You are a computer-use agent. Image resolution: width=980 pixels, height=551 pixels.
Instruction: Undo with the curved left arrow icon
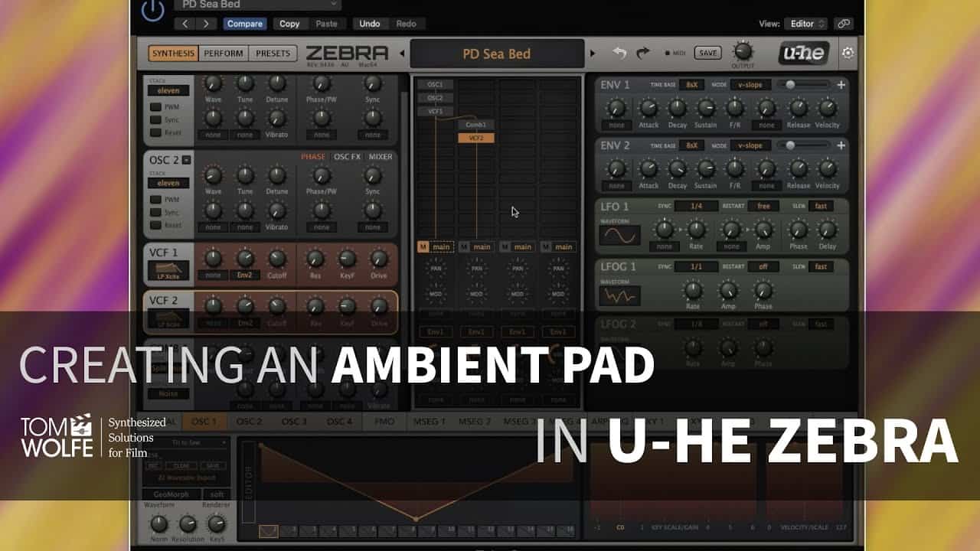click(x=619, y=53)
